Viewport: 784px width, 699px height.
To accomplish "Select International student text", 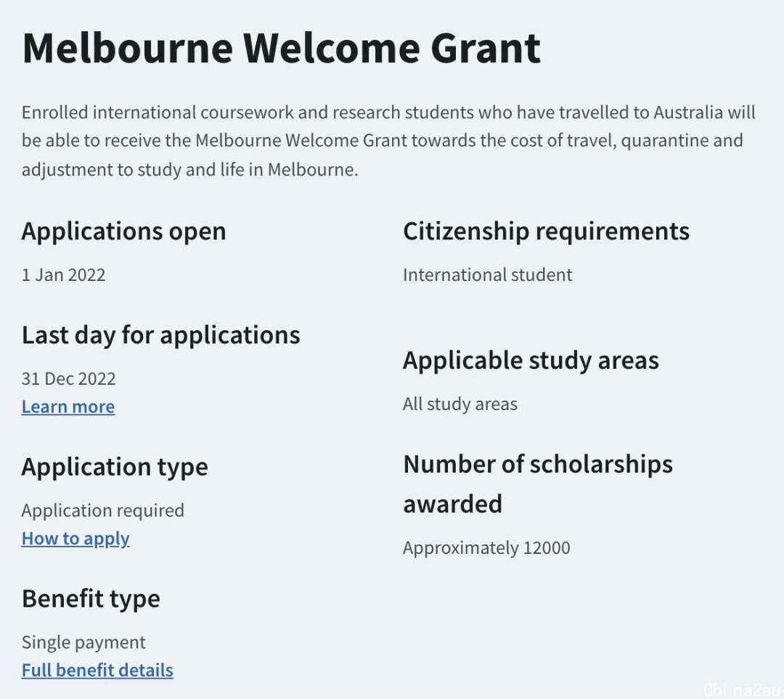I will (488, 275).
